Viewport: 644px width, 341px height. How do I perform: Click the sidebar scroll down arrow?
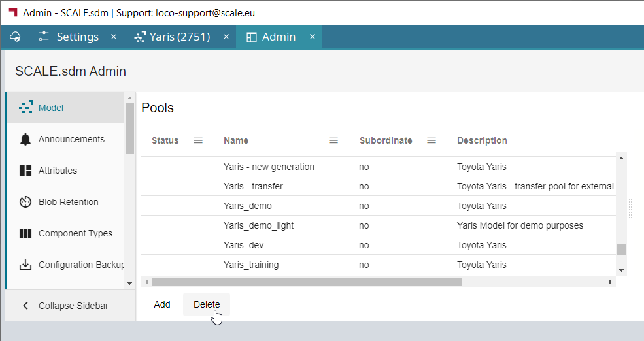tap(130, 283)
